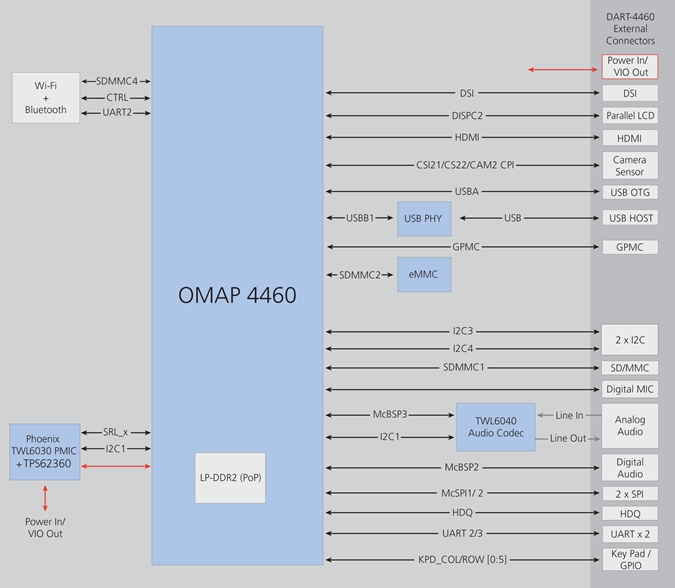
Task: Select the eMMC block
Action: tap(424, 275)
